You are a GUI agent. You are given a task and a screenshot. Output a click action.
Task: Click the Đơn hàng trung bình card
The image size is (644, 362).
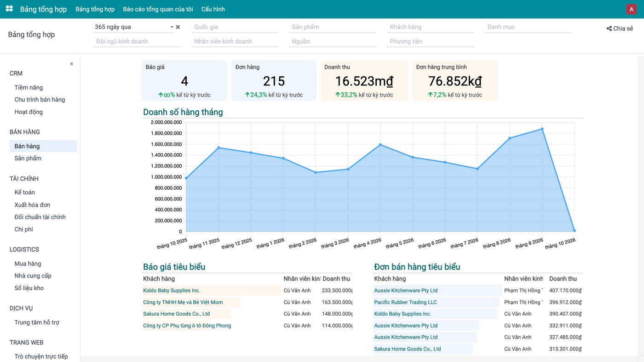[455, 81]
